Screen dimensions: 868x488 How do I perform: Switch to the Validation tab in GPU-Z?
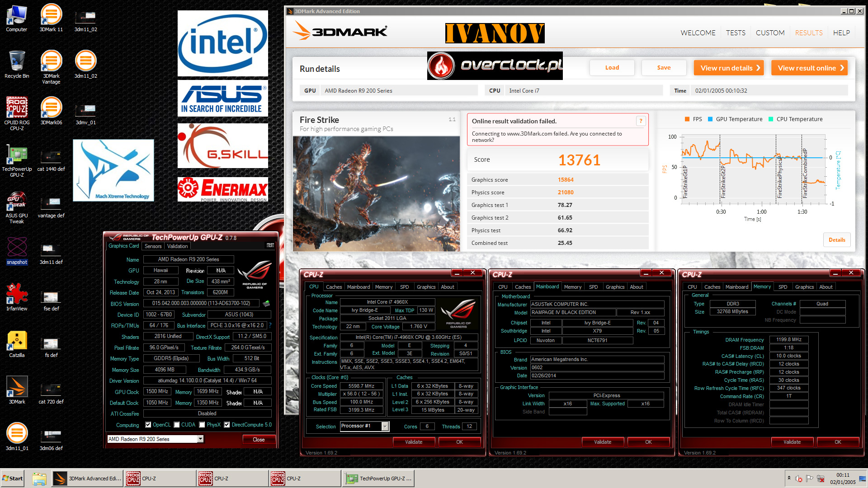(177, 246)
